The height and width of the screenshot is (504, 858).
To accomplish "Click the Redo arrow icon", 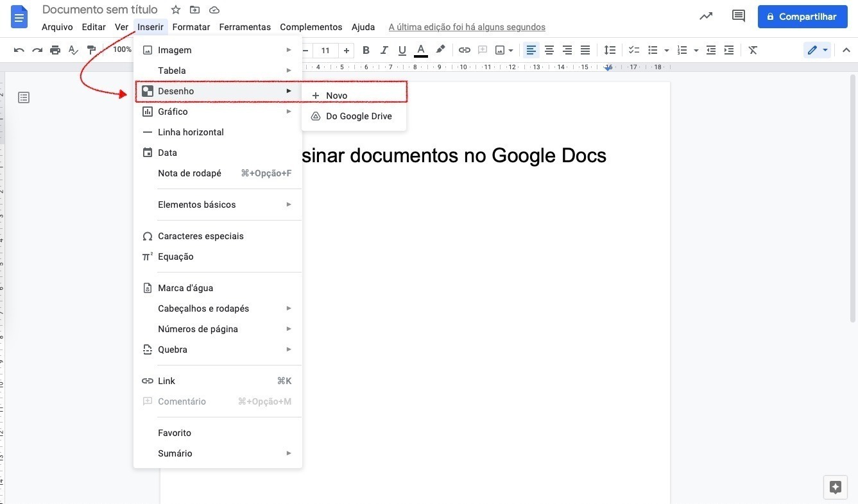I will click(x=37, y=50).
